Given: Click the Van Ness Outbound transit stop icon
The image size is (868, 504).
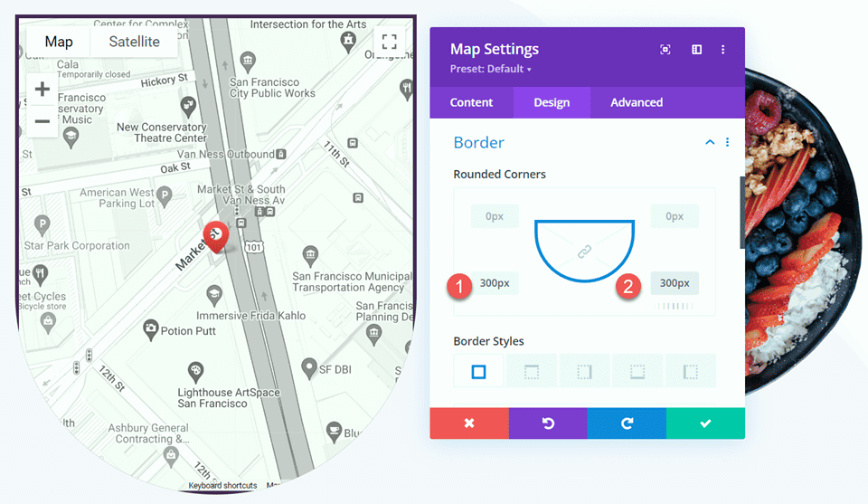Looking at the screenshot, I should (x=281, y=154).
